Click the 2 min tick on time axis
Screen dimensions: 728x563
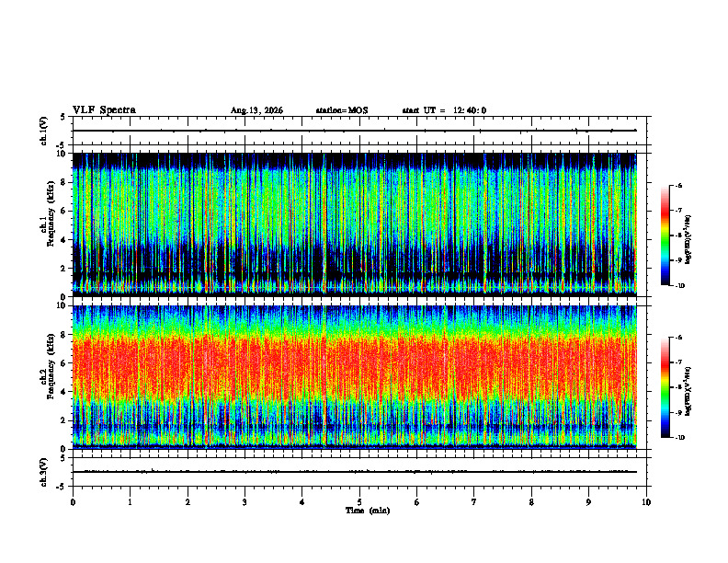point(188,502)
